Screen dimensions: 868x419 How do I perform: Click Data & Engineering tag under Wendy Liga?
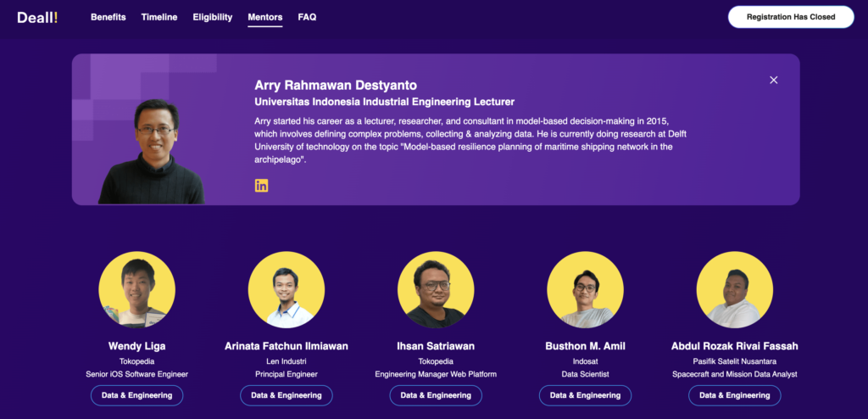136,395
